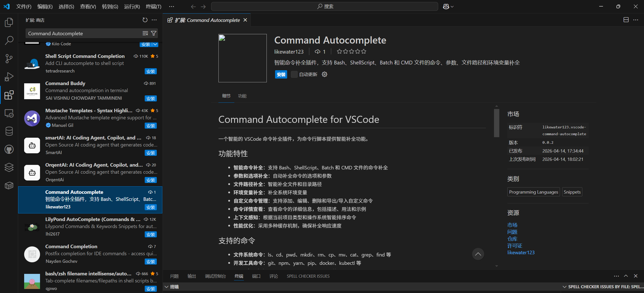Switch to the 问题 panel tab
644x293 pixels.
pyautogui.click(x=174, y=276)
